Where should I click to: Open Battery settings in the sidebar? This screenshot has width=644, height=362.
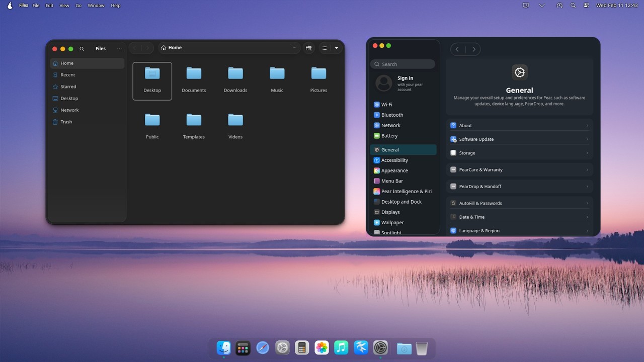tap(403, 136)
